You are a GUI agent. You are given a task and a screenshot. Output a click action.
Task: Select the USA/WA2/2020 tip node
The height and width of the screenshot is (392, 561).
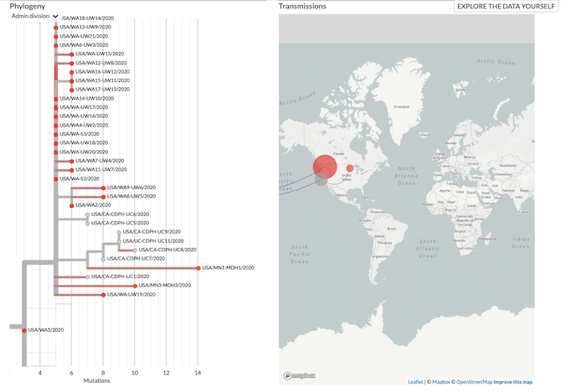[71, 205]
